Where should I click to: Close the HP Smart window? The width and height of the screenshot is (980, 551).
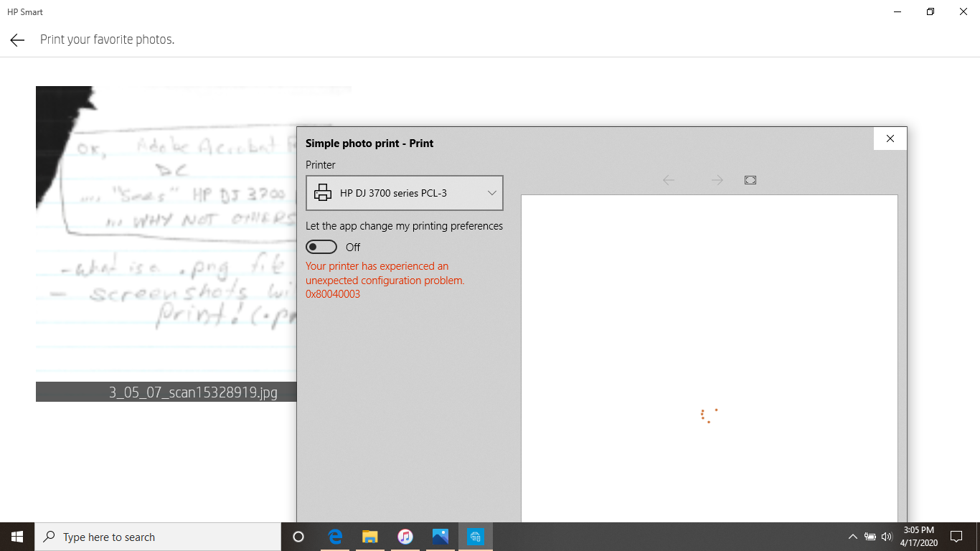[963, 11]
